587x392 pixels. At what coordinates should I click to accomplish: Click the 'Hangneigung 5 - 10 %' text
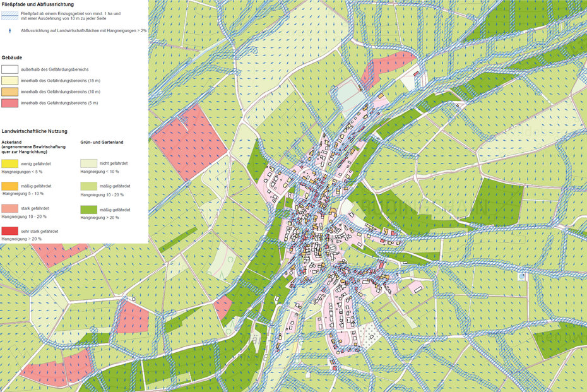point(23,194)
